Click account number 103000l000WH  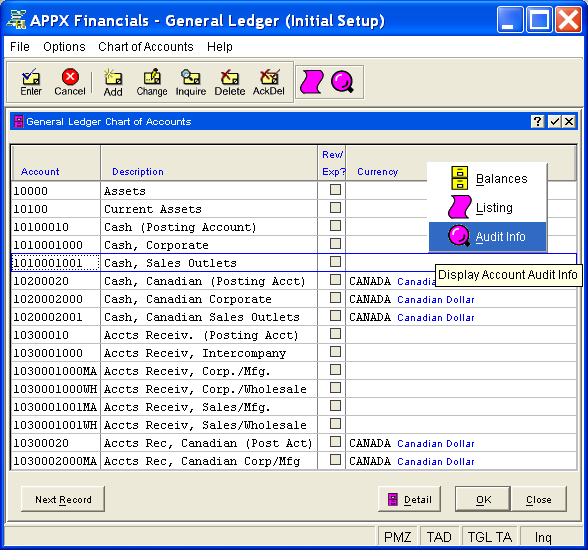55,389
